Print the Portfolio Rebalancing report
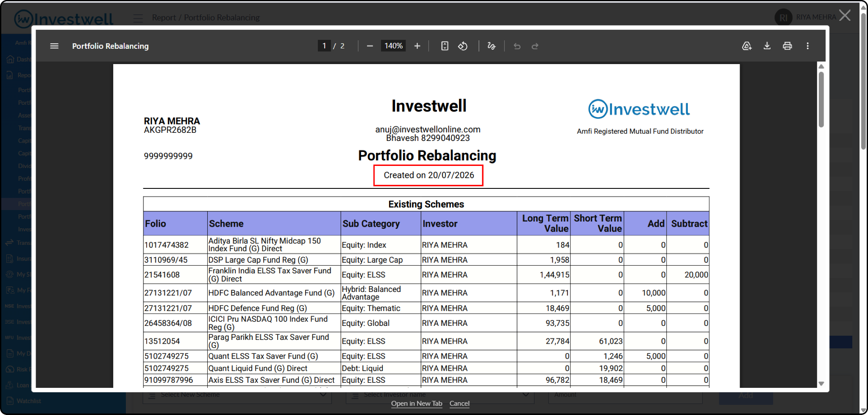 coord(787,46)
